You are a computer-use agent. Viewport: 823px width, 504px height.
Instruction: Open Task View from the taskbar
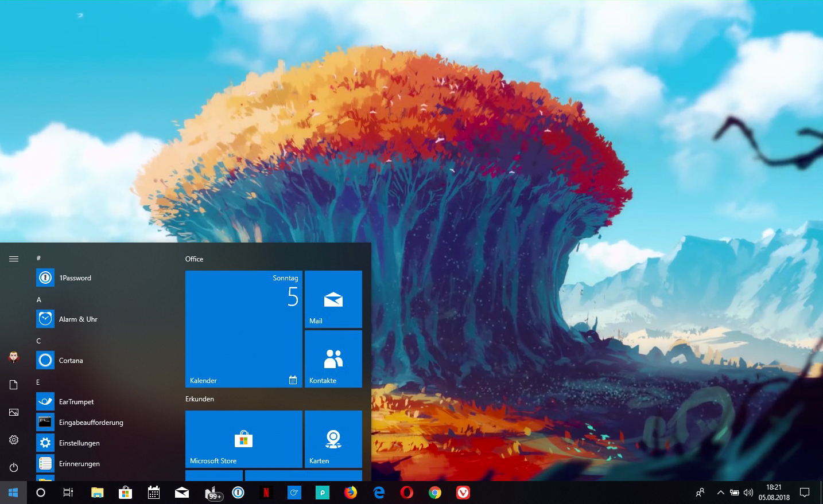click(68, 493)
